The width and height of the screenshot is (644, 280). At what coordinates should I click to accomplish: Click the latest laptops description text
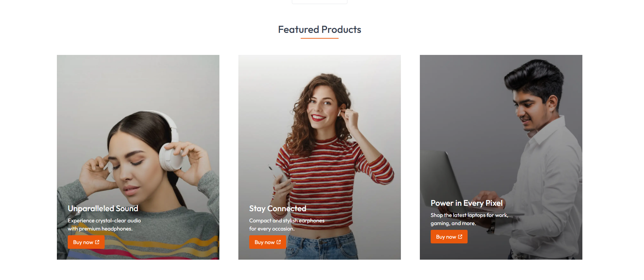click(469, 219)
